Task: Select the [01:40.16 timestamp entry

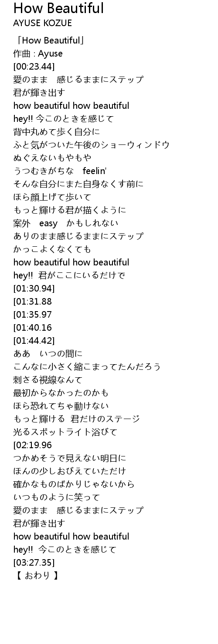Action: point(33,328)
